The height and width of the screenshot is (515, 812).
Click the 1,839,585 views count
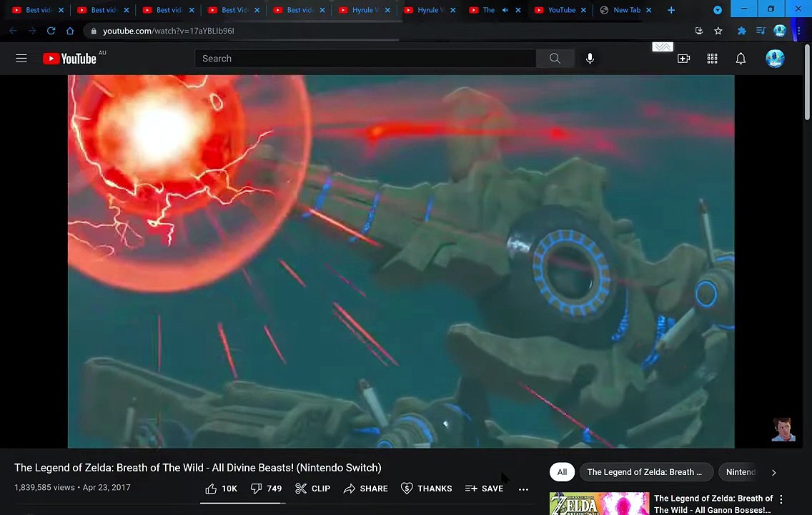[44, 488]
